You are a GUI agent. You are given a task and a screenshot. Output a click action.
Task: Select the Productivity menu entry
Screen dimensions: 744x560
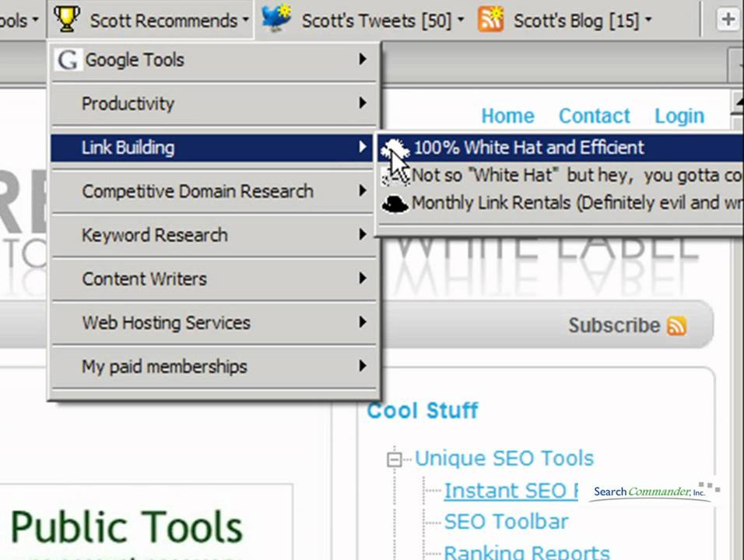(x=212, y=103)
